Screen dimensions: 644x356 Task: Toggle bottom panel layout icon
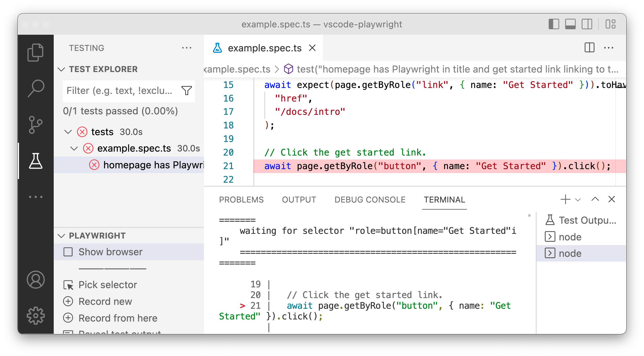[x=570, y=24]
